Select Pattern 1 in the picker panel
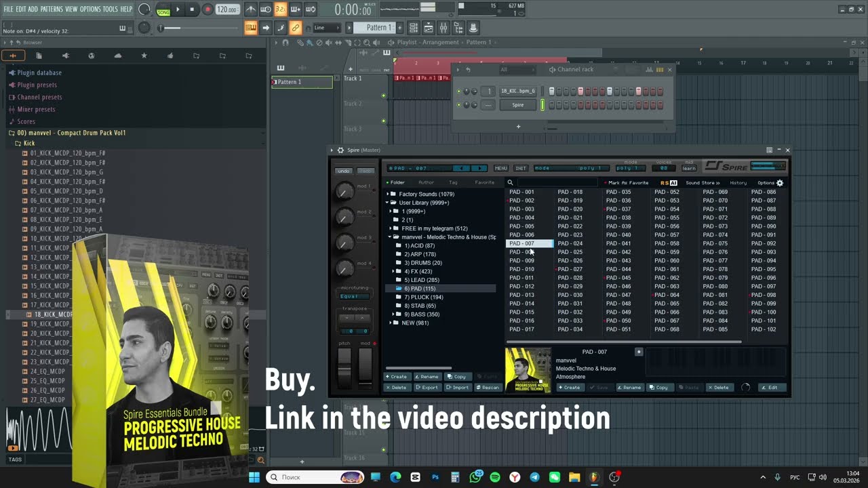The image size is (868, 488). point(302,82)
